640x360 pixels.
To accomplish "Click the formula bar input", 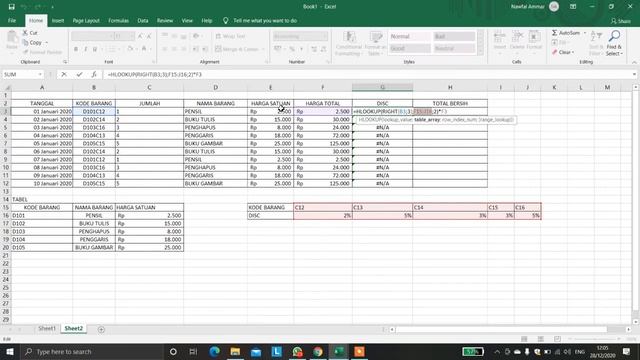I will coord(366,74).
